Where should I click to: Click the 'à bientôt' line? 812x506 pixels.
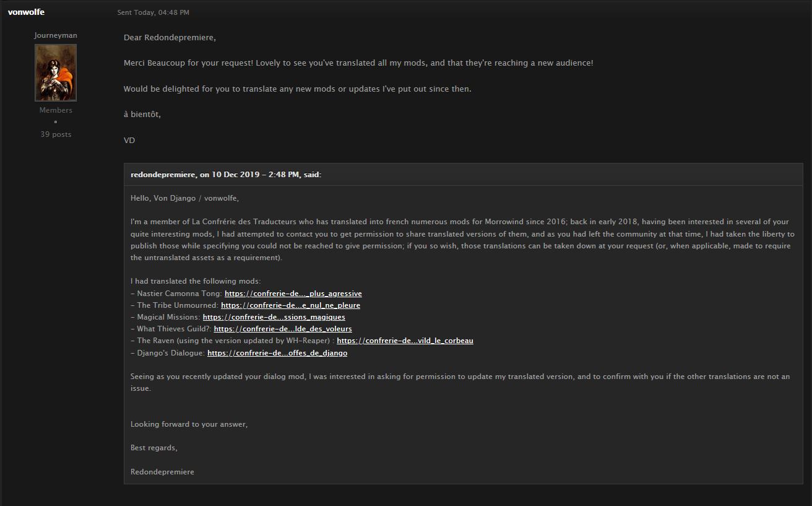coord(142,115)
